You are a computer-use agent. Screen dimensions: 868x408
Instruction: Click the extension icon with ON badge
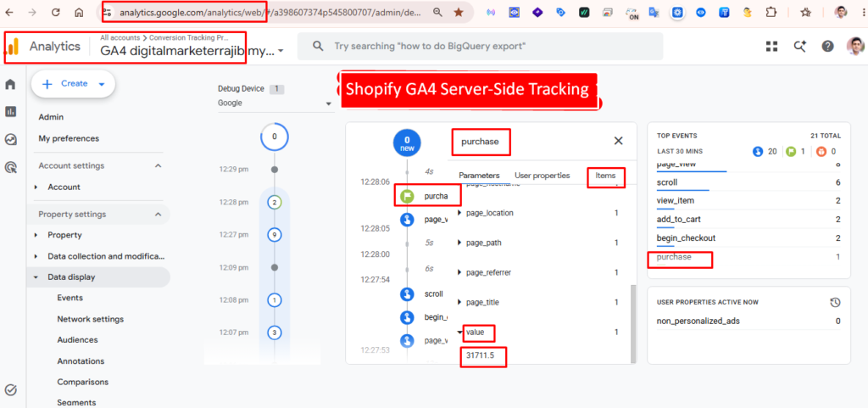(x=632, y=13)
